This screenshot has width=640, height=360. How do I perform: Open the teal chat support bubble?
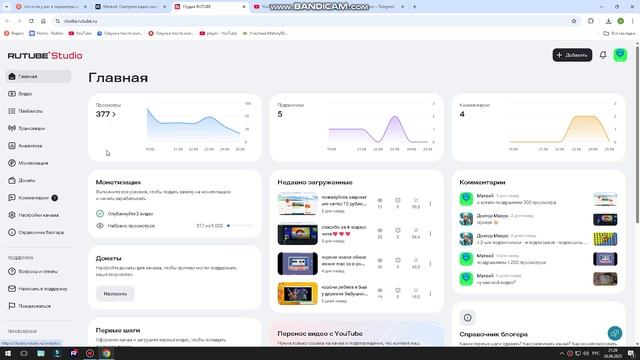[x=615, y=333]
